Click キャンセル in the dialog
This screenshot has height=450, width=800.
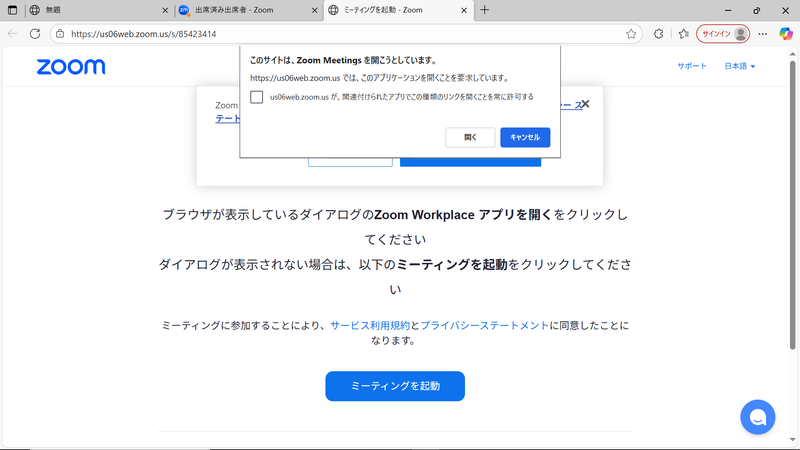pyautogui.click(x=525, y=137)
